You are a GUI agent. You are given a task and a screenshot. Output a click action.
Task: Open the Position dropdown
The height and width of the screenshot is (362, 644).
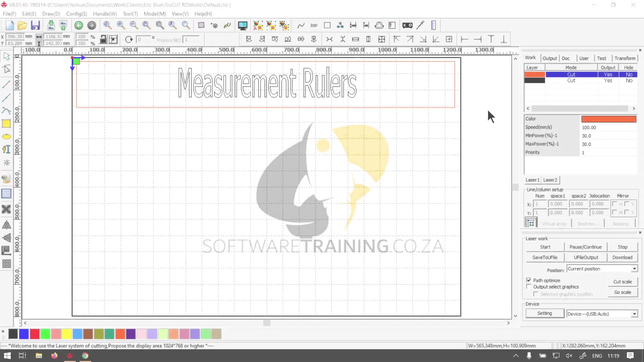(634, 269)
